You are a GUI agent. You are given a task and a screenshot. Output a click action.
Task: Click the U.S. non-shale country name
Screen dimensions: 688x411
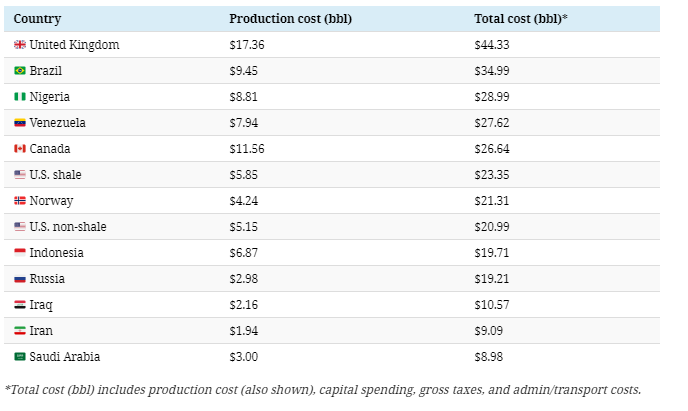pos(67,227)
